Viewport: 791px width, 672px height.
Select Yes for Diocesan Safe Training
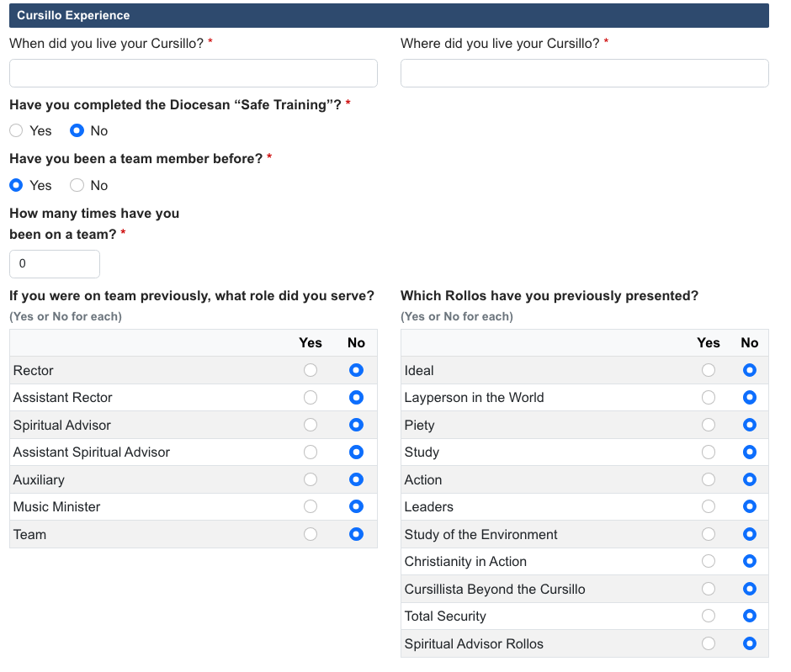coord(16,130)
